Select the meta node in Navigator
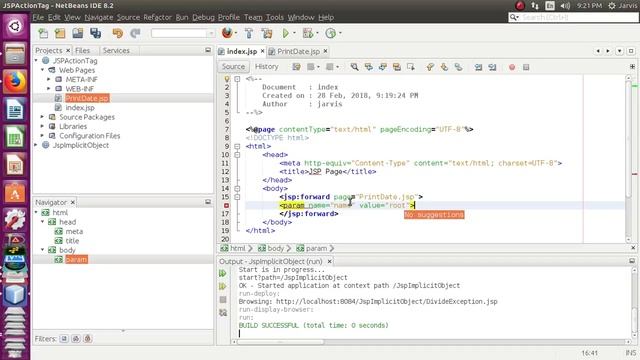Image resolution: width=640 pixels, height=360 pixels. coord(74,231)
